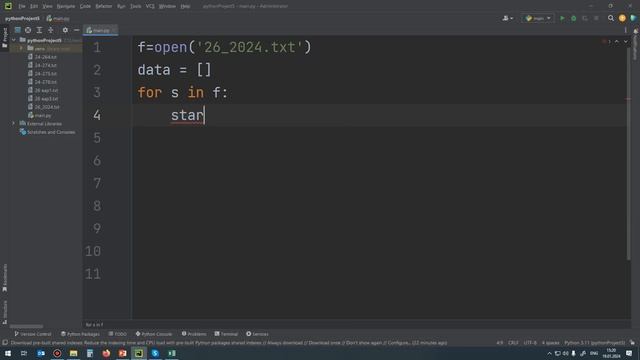The width and height of the screenshot is (640, 360).
Task: Open Version Control tool window
Action: 33,334
